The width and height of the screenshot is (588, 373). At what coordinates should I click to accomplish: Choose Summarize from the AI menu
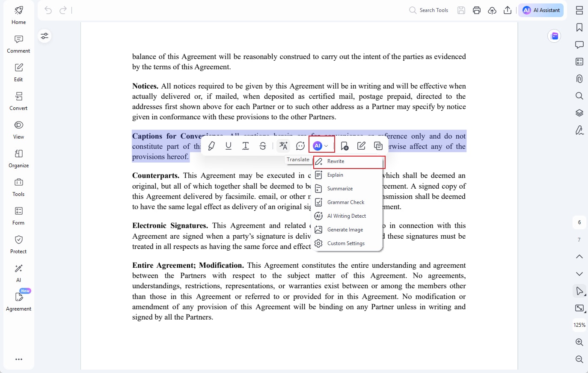(347, 189)
